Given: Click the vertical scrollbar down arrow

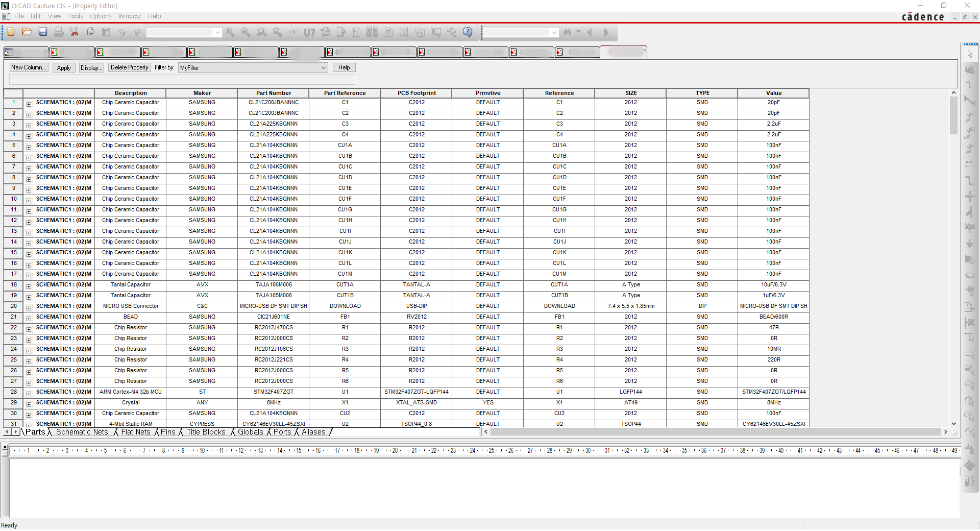Looking at the screenshot, I should (x=953, y=423).
